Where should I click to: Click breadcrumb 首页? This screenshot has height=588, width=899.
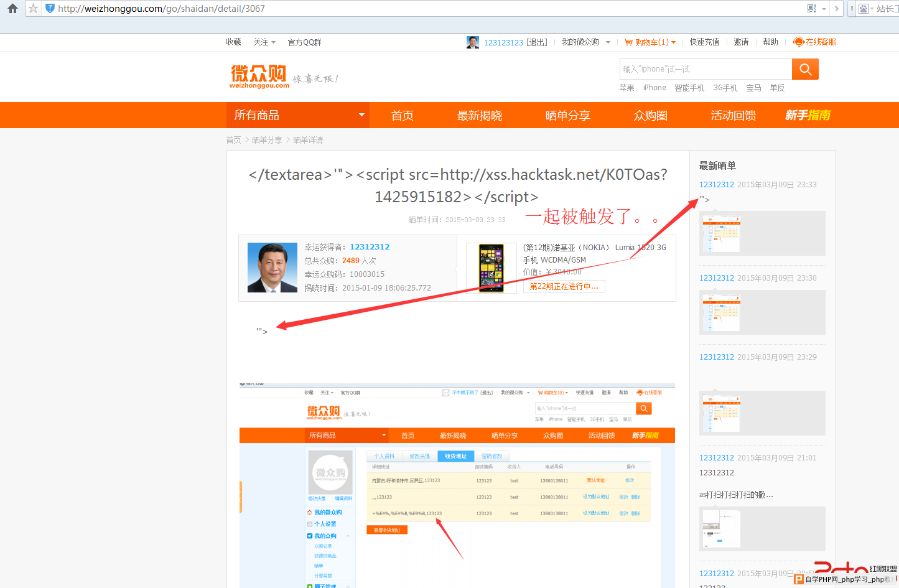[233, 140]
